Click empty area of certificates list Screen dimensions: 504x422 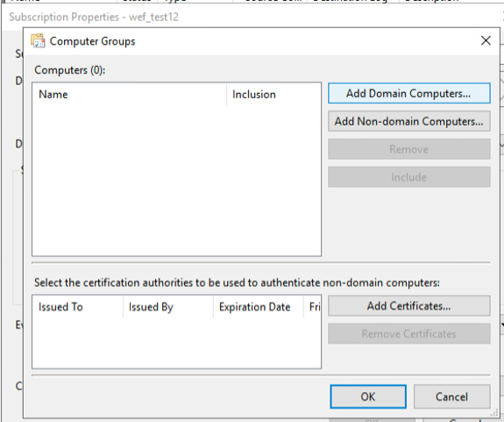click(176, 342)
